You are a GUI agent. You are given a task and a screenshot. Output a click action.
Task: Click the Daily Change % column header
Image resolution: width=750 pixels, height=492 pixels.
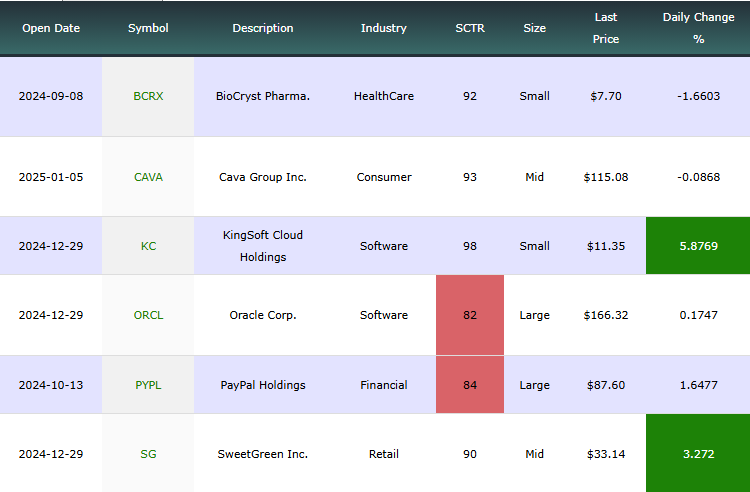click(x=698, y=28)
